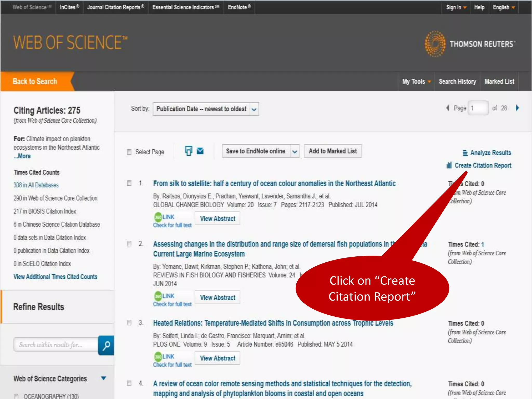Image resolution: width=532 pixels, height=399 pixels.
Task: Click 217 in BIOSIS Citation Index
Action: pos(45,211)
